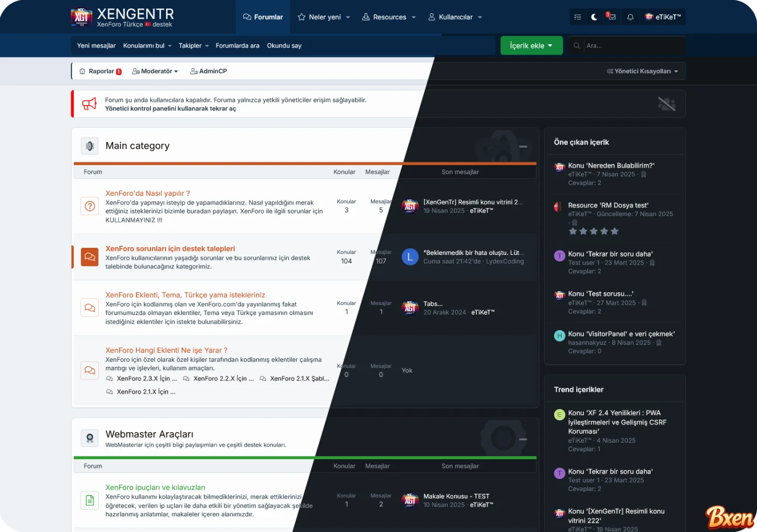Open the İçerik ekle dropdown button
Screen dimensions: 757x532
point(531,45)
